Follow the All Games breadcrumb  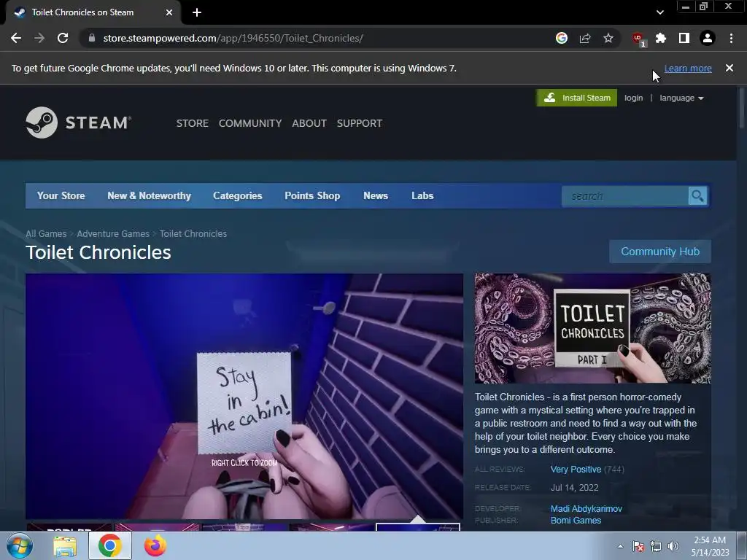(46, 234)
